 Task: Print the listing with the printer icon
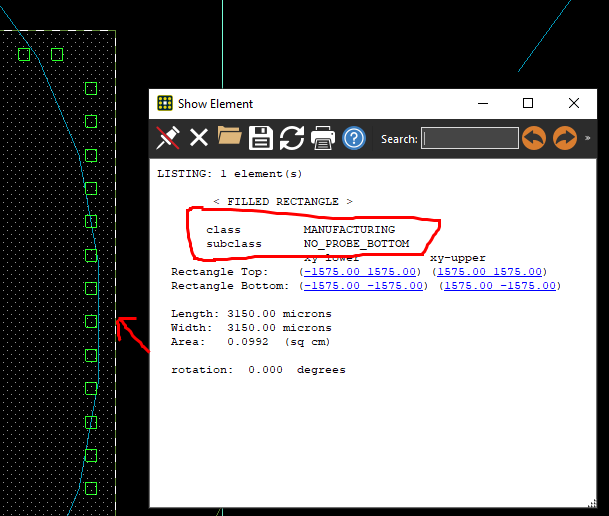pos(323,138)
